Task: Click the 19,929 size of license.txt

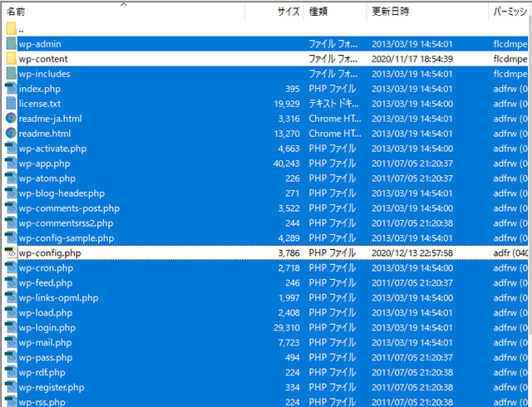Action: tap(287, 104)
